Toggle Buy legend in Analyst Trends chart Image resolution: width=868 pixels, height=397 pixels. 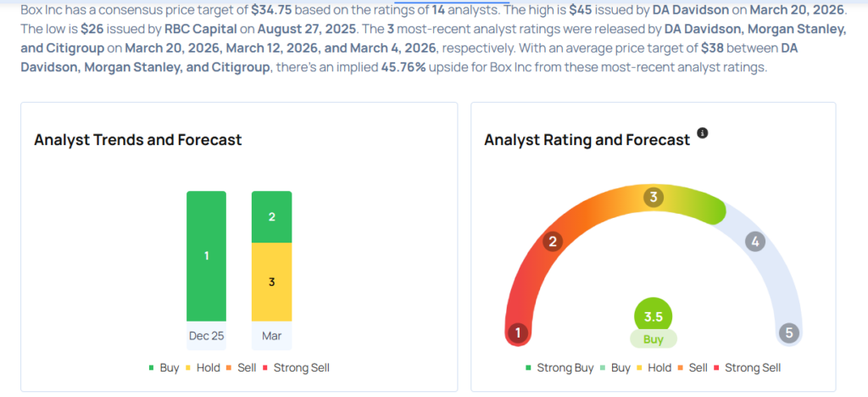[x=164, y=367]
